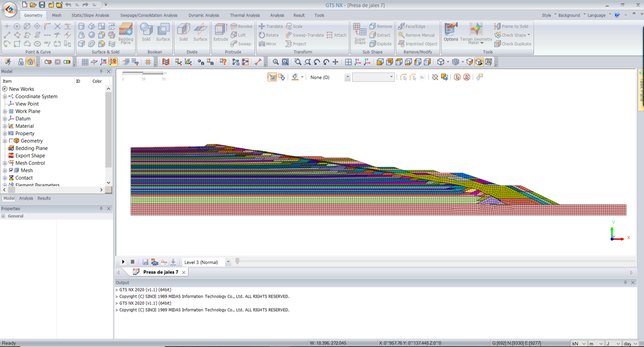Click the model tree horizontal scrollbar right arrow
The width and height of the screenshot is (644, 347).
coord(101,190)
